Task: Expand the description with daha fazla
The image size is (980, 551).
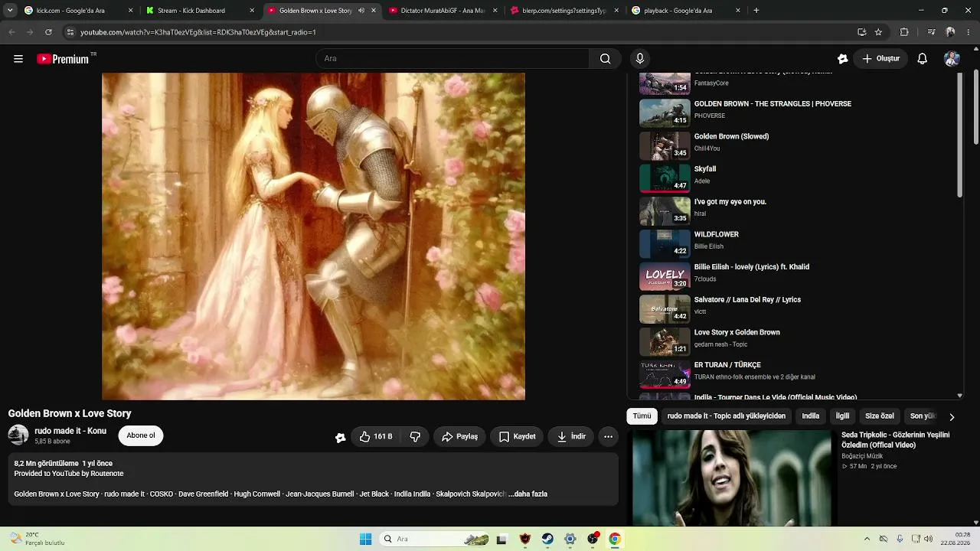Action: [x=528, y=494]
